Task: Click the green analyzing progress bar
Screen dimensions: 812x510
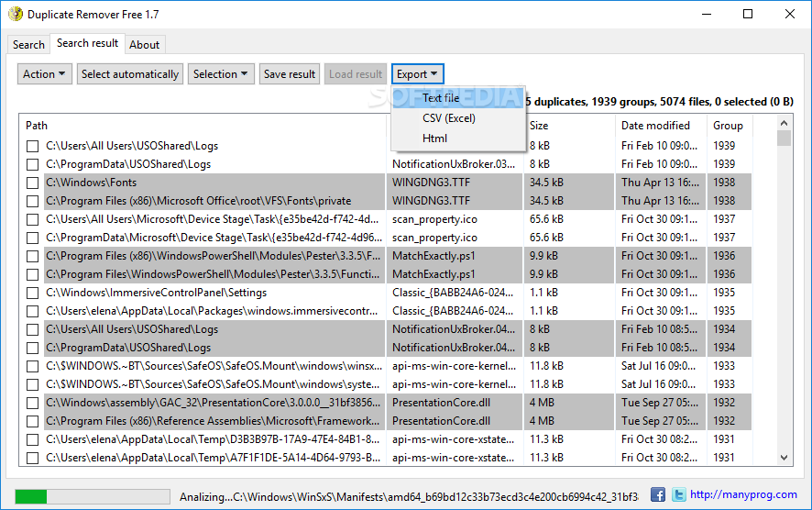Action: coord(93,496)
